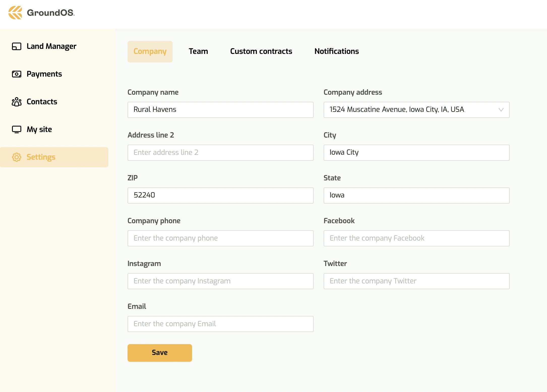
Task: Click the Company phone input field
Action: (220, 238)
